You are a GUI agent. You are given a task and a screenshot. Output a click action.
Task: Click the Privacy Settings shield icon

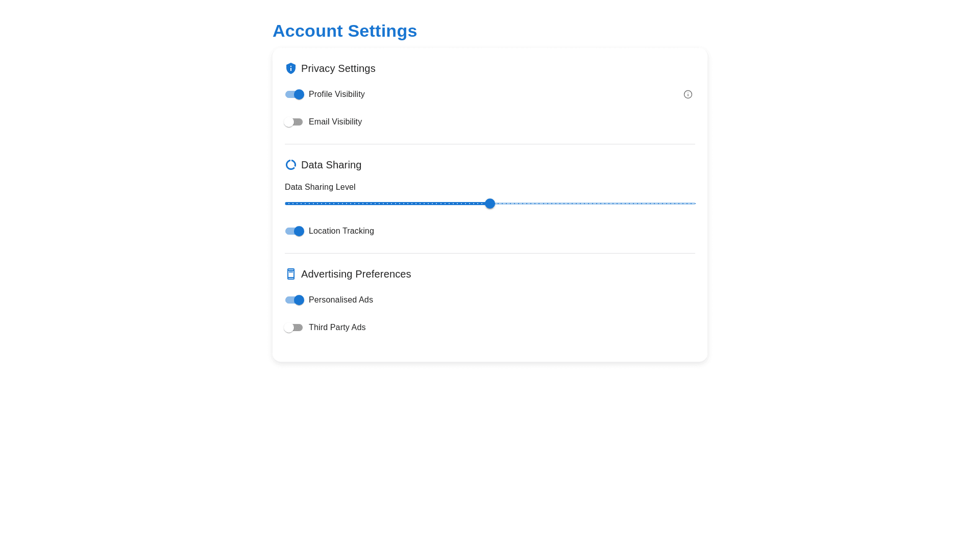[290, 68]
